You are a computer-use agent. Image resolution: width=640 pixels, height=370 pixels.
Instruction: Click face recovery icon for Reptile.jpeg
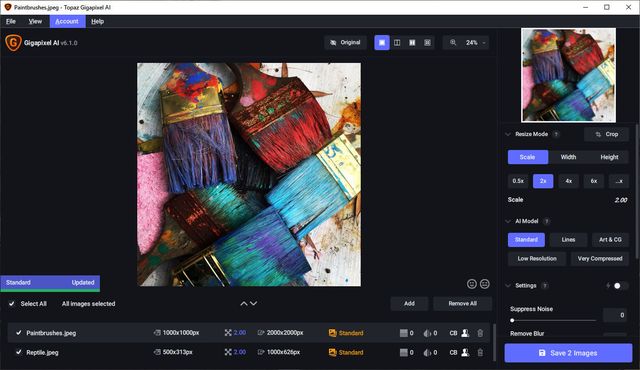click(465, 352)
